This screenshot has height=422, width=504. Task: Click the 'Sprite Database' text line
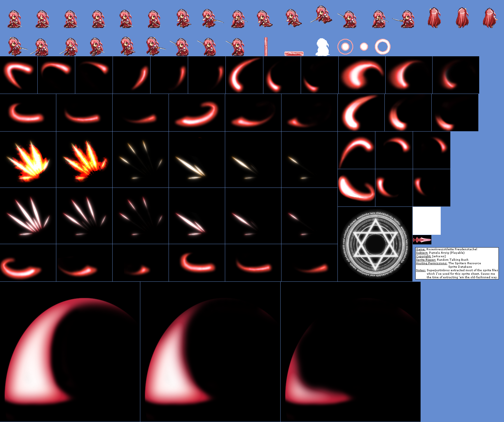pyautogui.click(x=460, y=267)
